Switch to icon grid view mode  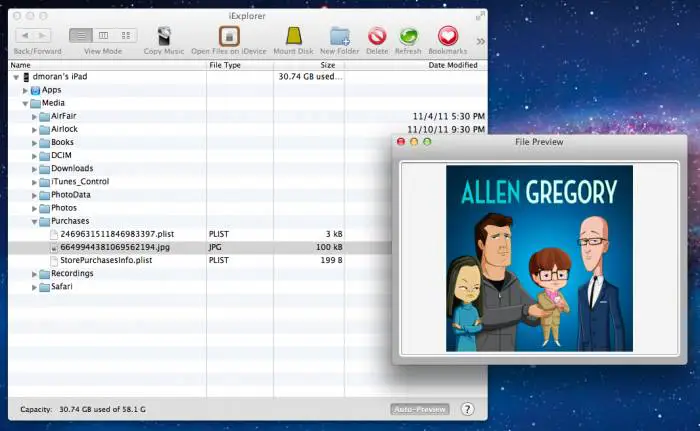pyautogui.click(x=126, y=35)
